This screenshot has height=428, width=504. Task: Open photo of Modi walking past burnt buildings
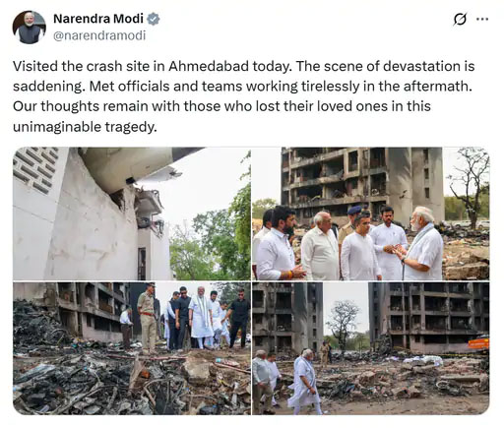(371, 348)
